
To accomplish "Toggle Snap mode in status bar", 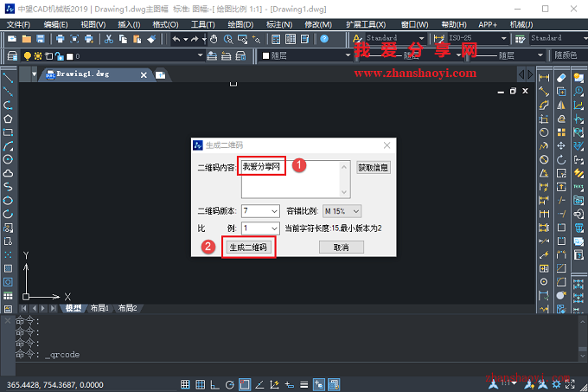I will point(185,384).
